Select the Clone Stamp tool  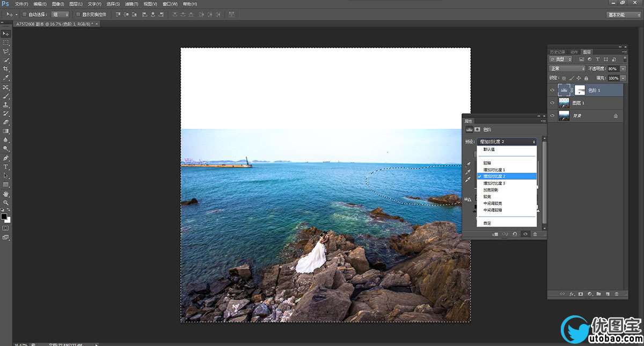(x=6, y=105)
